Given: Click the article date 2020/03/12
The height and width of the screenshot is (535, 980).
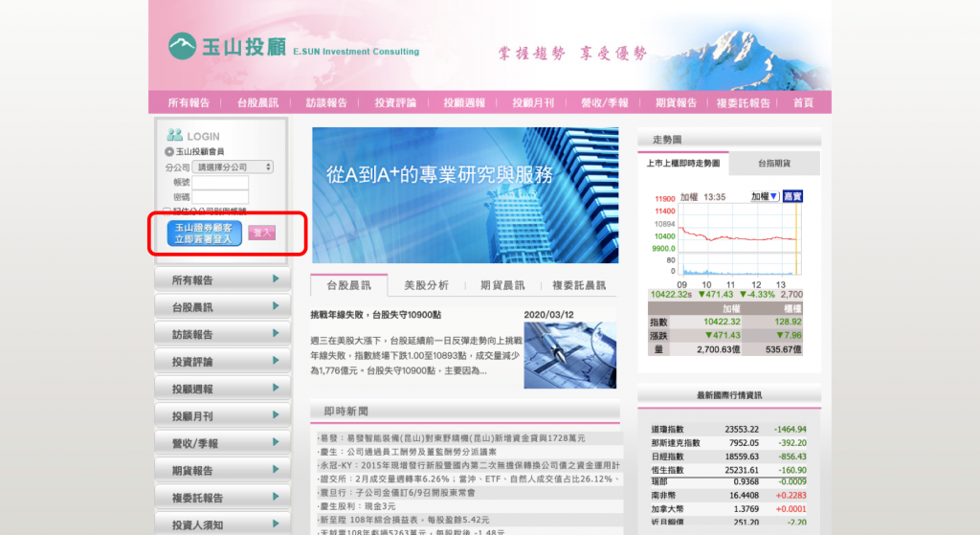Looking at the screenshot, I should click(x=548, y=314).
